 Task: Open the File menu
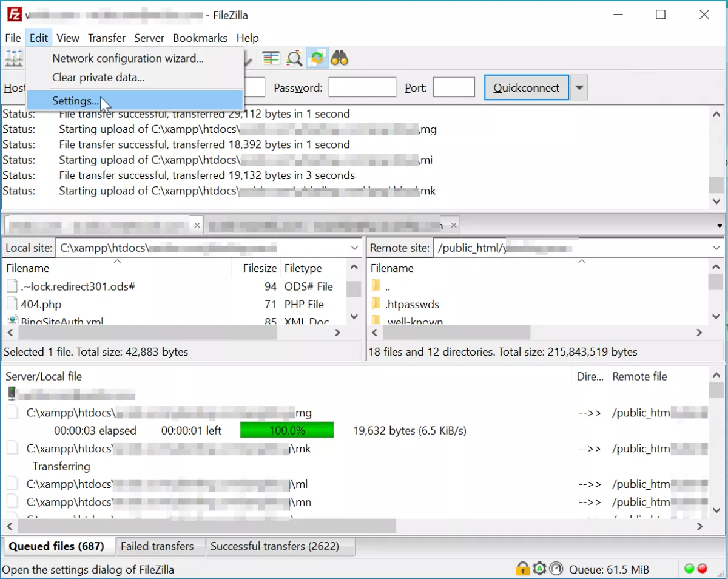point(13,38)
